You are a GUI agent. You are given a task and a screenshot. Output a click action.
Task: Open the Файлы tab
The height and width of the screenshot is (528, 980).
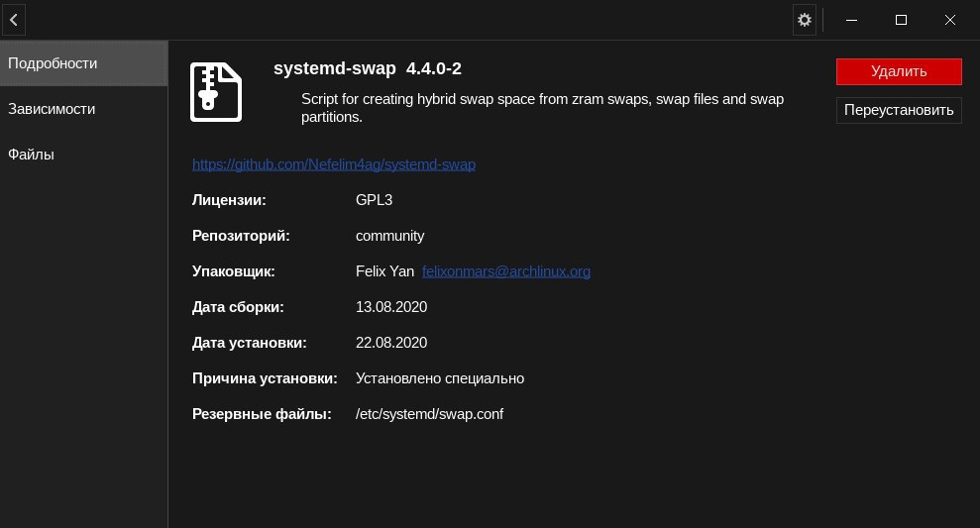(84, 155)
